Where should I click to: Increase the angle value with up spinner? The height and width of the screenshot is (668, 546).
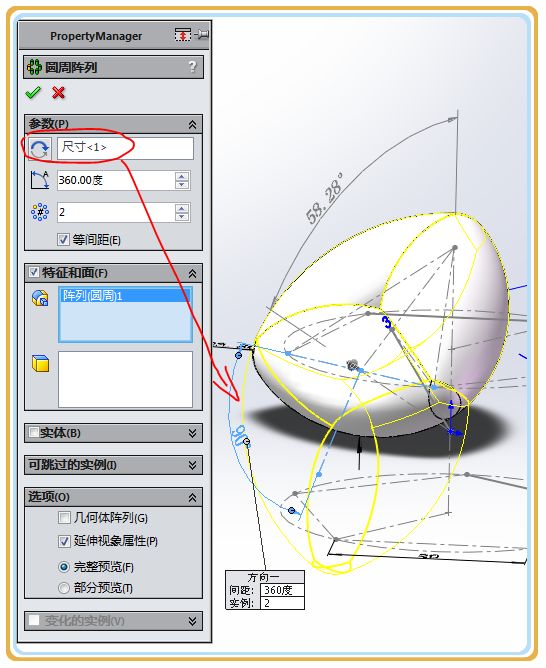click(x=182, y=176)
